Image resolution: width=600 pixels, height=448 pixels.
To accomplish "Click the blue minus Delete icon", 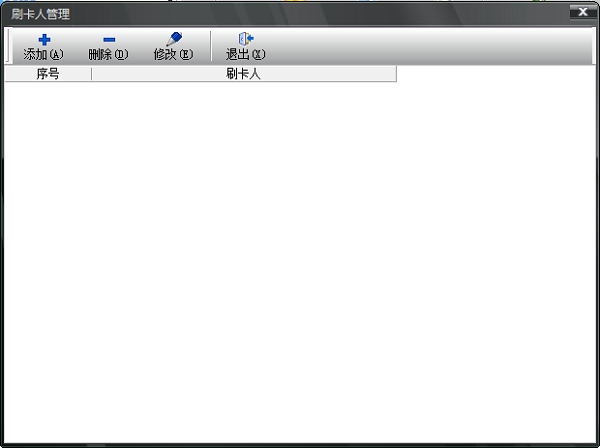I will click(109, 39).
